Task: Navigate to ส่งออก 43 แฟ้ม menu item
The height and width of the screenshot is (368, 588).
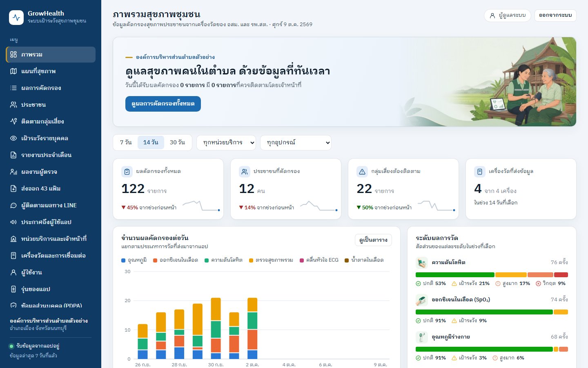Action: (51, 188)
